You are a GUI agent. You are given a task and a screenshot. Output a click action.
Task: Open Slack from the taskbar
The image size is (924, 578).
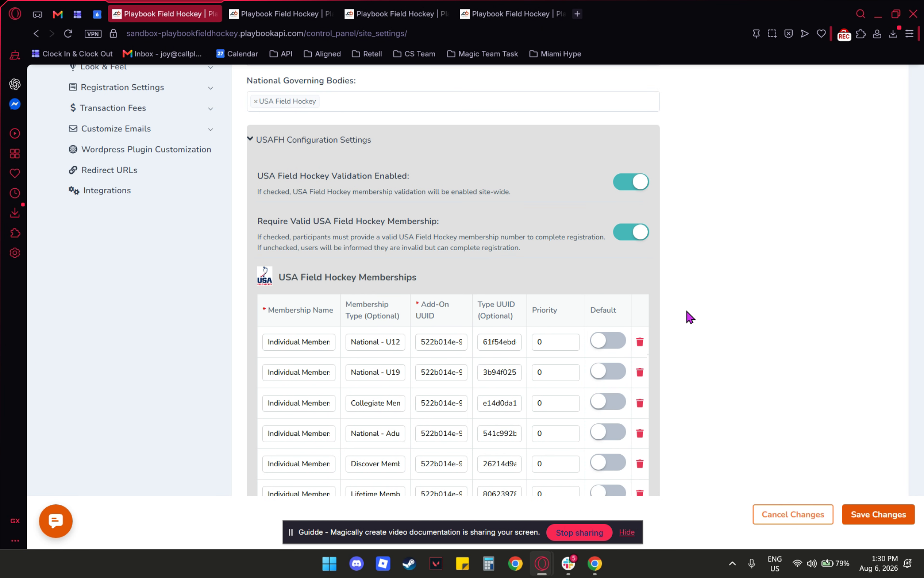pos(568,563)
